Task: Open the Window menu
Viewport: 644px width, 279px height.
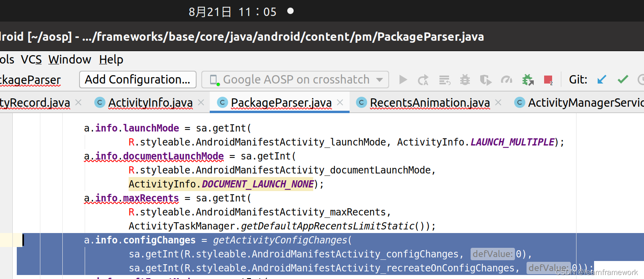Action: coord(70,60)
